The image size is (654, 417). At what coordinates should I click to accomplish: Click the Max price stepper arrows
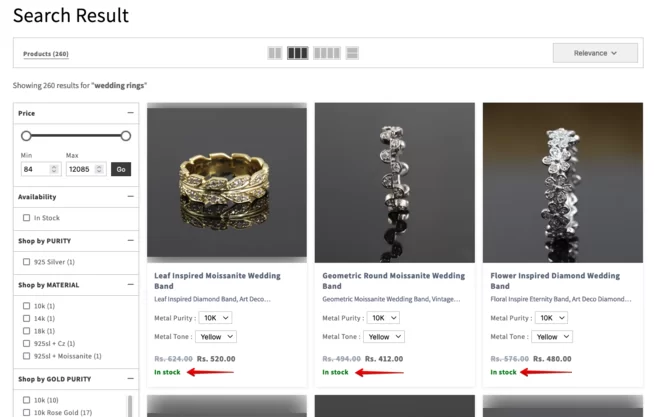(99, 169)
